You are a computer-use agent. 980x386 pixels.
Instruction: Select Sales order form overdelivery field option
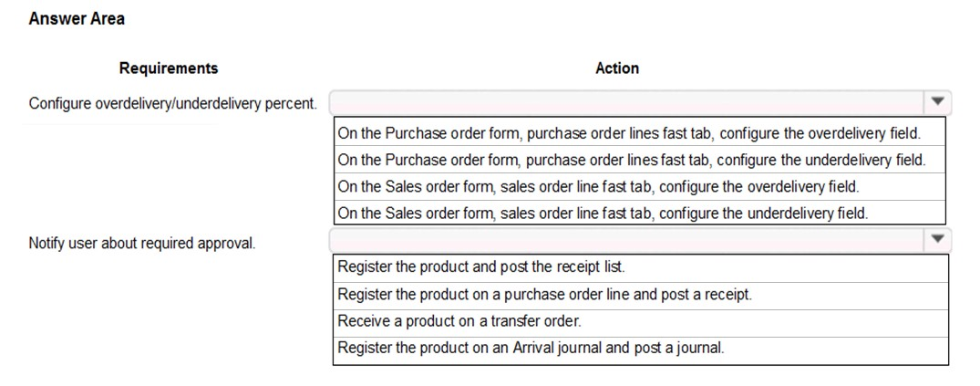click(639, 186)
